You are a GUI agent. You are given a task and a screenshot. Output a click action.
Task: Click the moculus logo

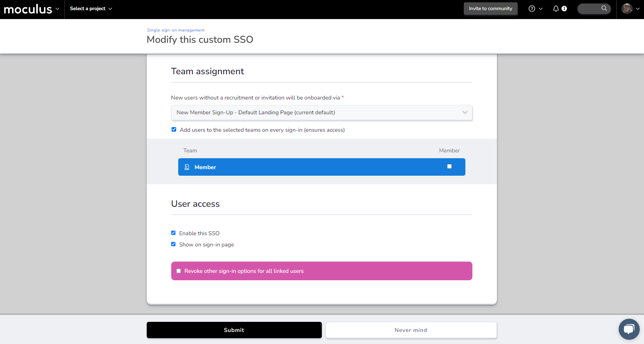(28, 9)
